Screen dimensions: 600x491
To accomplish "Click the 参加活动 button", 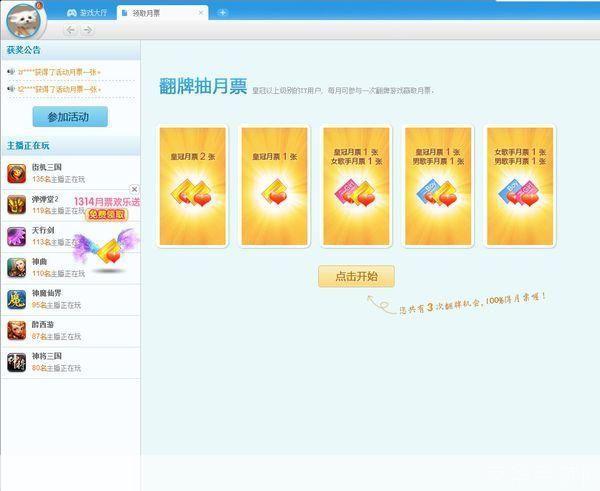I will click(70, 117).
